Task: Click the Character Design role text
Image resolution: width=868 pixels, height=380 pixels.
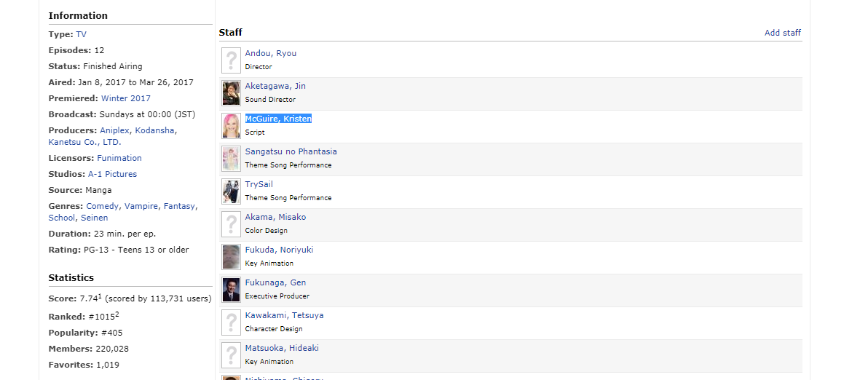Action: (274, 329)
